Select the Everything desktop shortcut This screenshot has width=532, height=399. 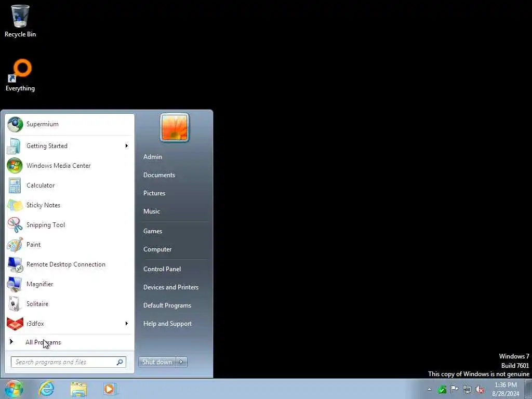20,75
